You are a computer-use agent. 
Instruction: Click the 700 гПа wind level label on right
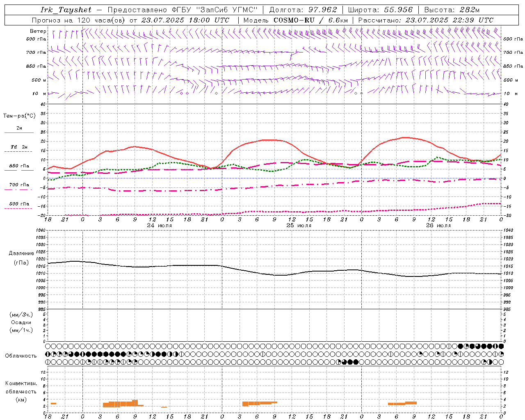click(x=513, y=52)
